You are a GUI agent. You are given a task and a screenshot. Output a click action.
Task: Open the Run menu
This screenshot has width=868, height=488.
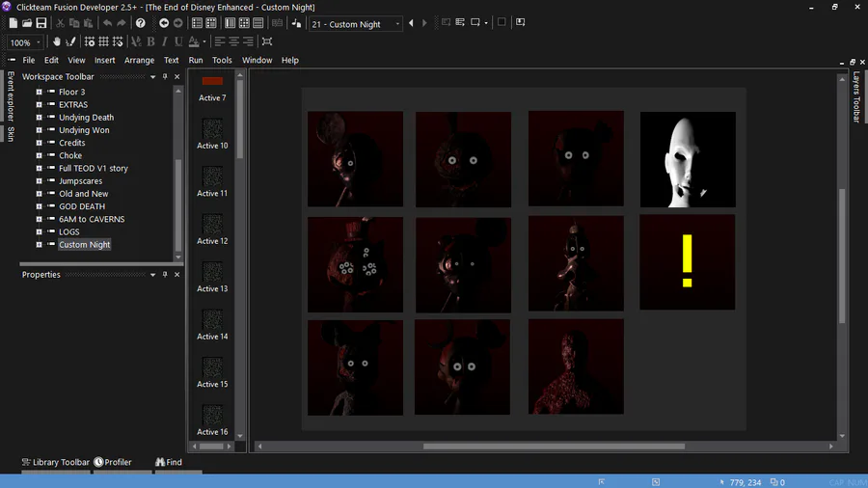(196, 61)
